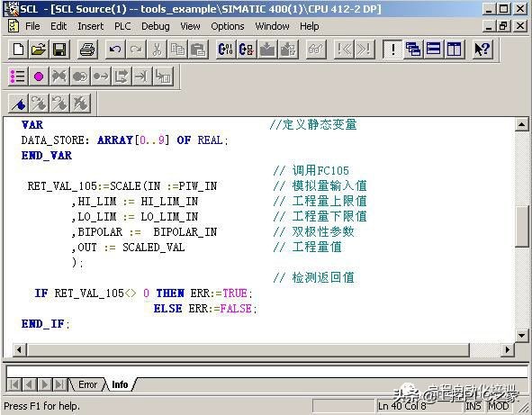The image size is (532, 415).
Task: Undo the last edit
Action: click(115, 50)
